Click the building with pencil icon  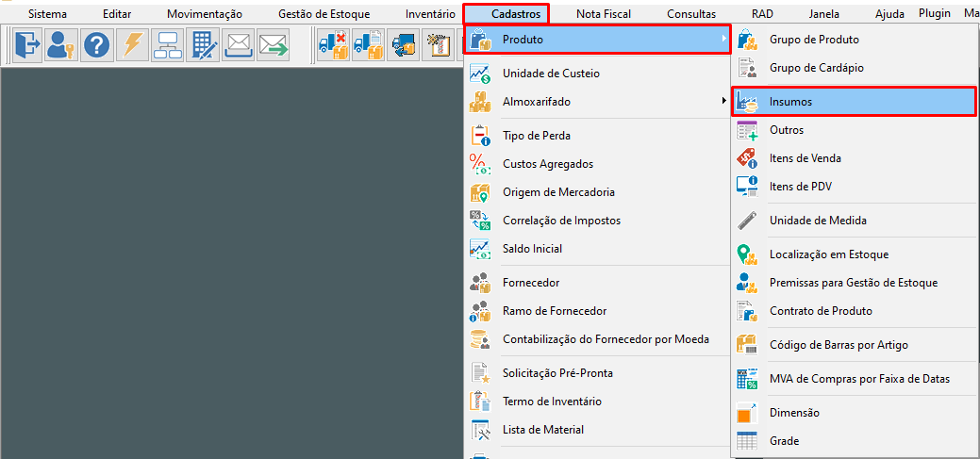coord(202,45)
